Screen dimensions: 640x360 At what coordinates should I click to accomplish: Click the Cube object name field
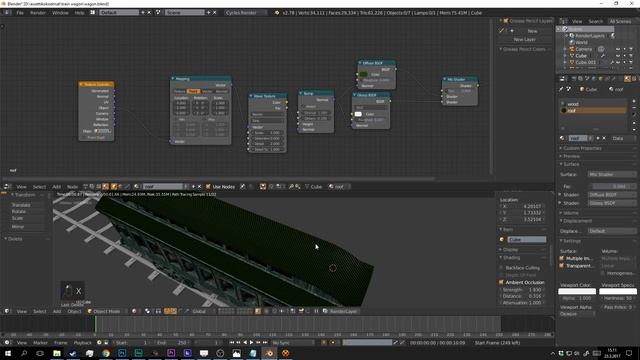click(527, 240)
